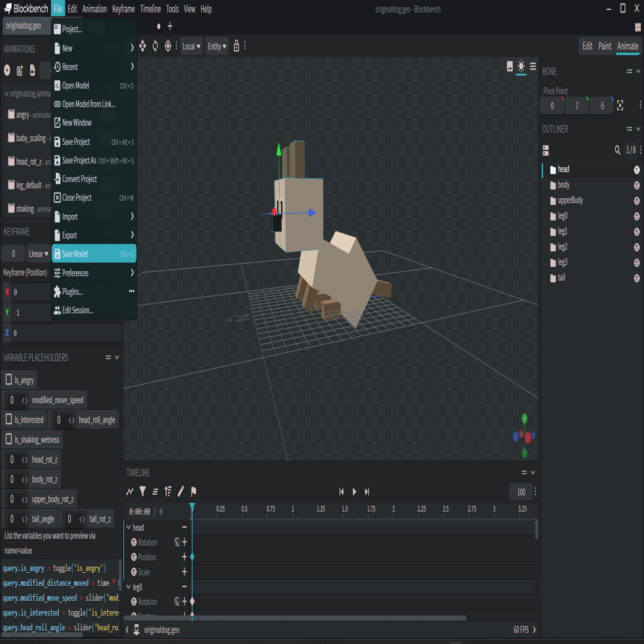The image size is (644, 644).
Task: Click head Position keyframe diamond on timeline
Action: click(x=192, y=557)
